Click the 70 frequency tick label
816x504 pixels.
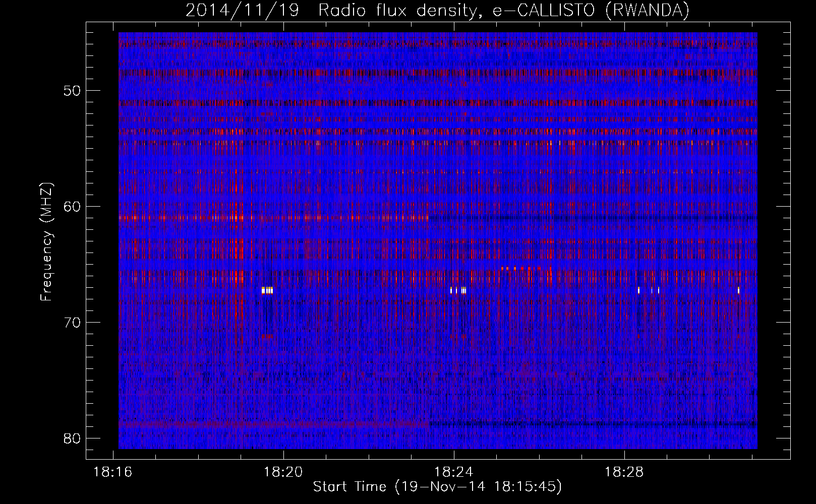[73, 323]
